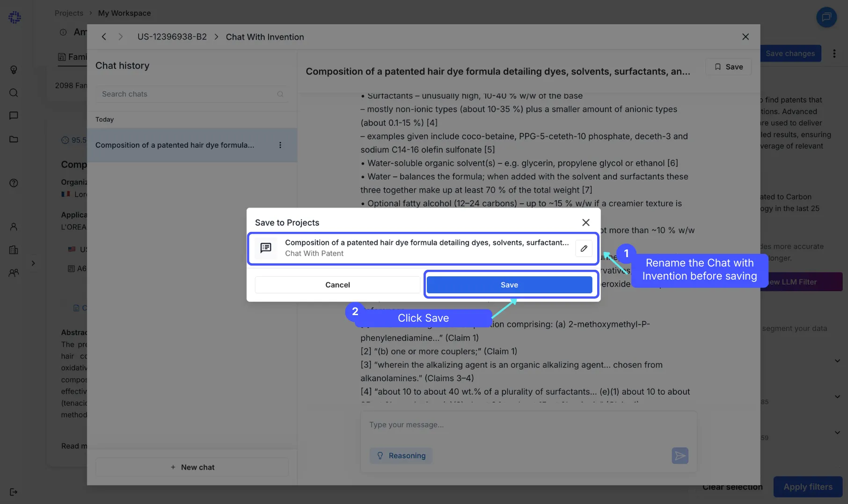Open the vertical three-dot menu at top right
Viewport: 848px width, 504px height.
pyautogui.click(x=834, y=53)
